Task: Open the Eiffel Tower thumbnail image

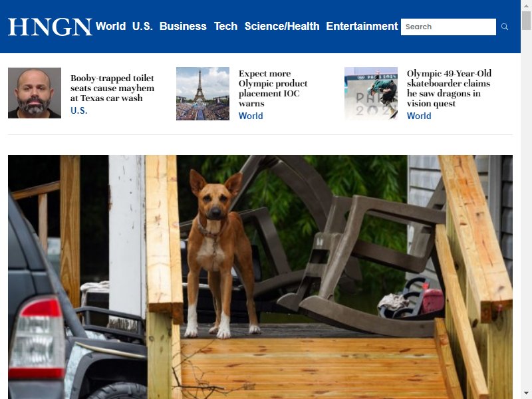Action: (x=203, y=94)
